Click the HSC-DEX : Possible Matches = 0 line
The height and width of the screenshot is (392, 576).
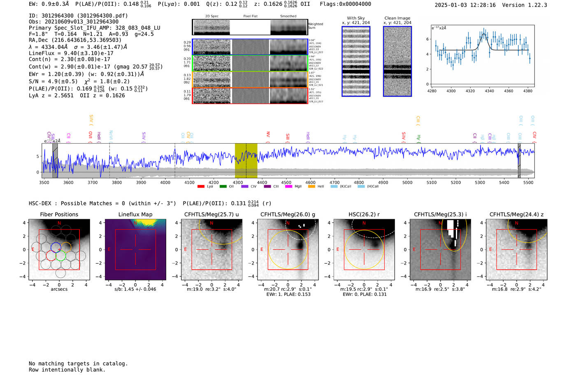pos(102,203)
